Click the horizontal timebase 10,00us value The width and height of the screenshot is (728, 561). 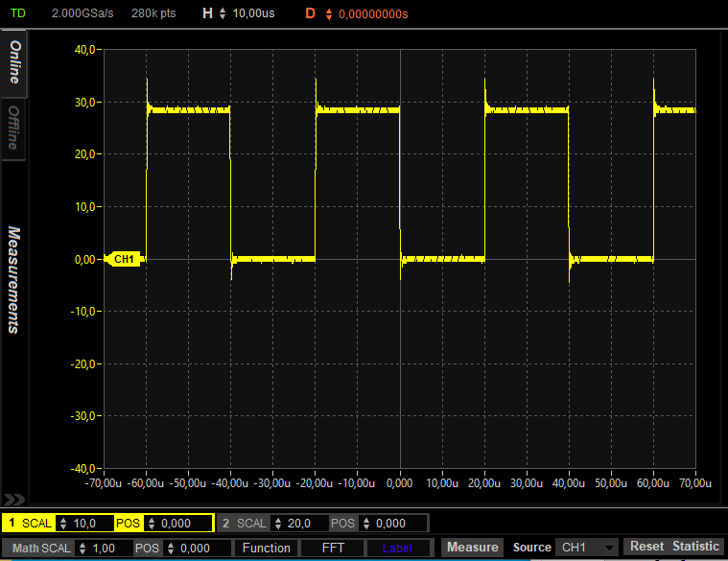253,13
